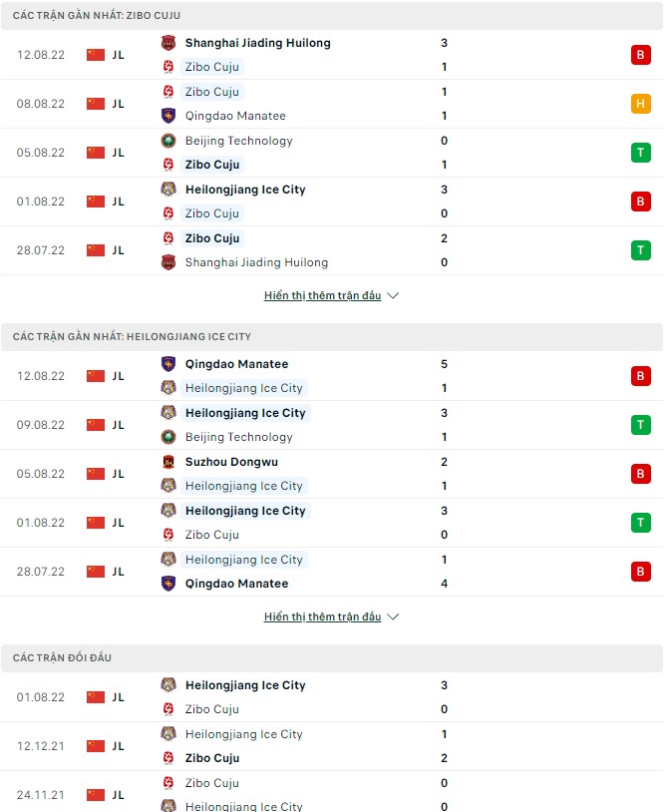
Task: Select the 28.07.22 Zibo Cuju match row
Action: coord(334,250)
